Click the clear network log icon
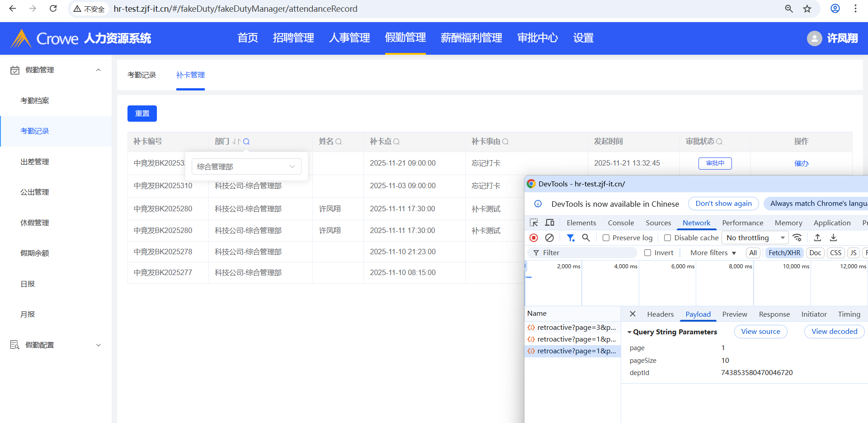The width and height of the screenshot is (868, 423). [549, 238]
